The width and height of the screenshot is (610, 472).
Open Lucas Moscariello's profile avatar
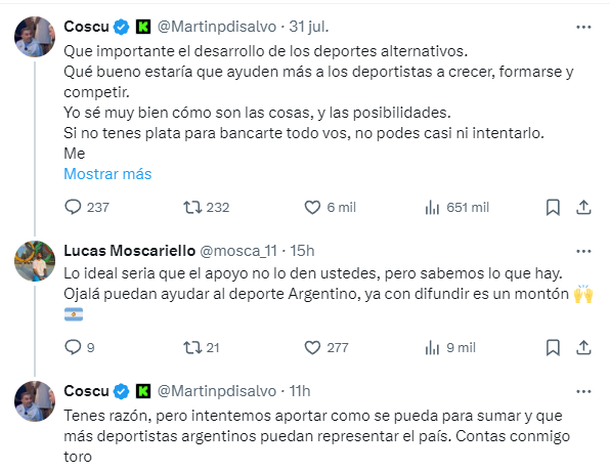(x=34, y=262)
